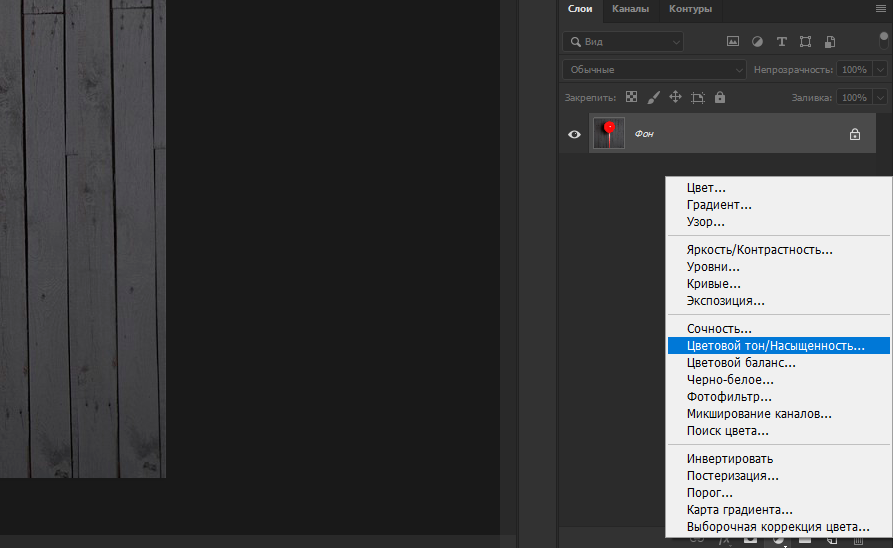The image size is (893, 548).
Task: Select the Фон layer name
Action: (644, 134)
